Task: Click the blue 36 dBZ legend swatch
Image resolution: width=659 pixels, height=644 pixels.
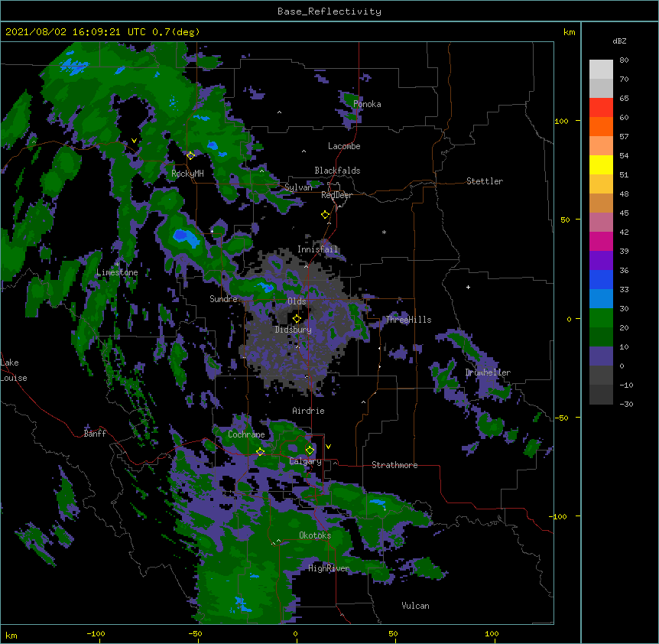Action: point(601,279)
